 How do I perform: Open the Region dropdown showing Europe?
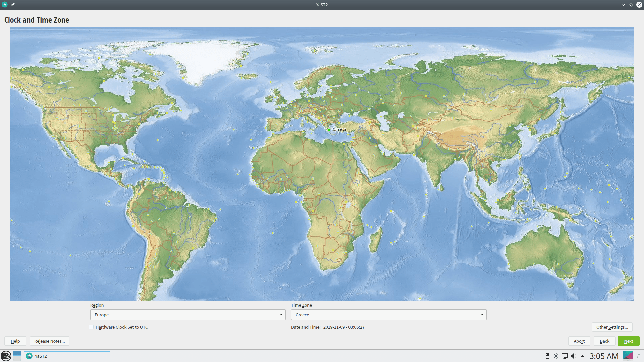click(x=187, y=315)
